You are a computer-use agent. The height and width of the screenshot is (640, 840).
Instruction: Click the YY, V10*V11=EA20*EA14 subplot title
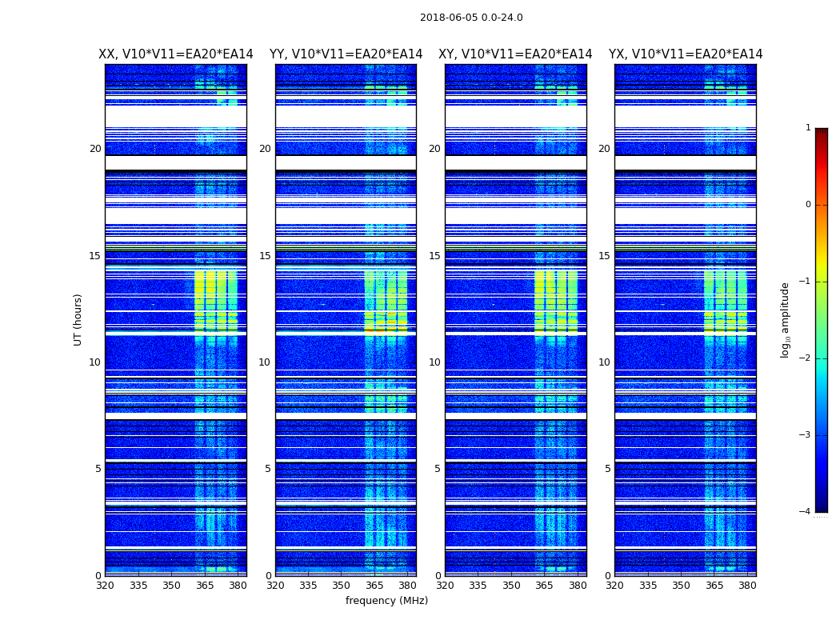pyautogui.click(x=346, y=54)
